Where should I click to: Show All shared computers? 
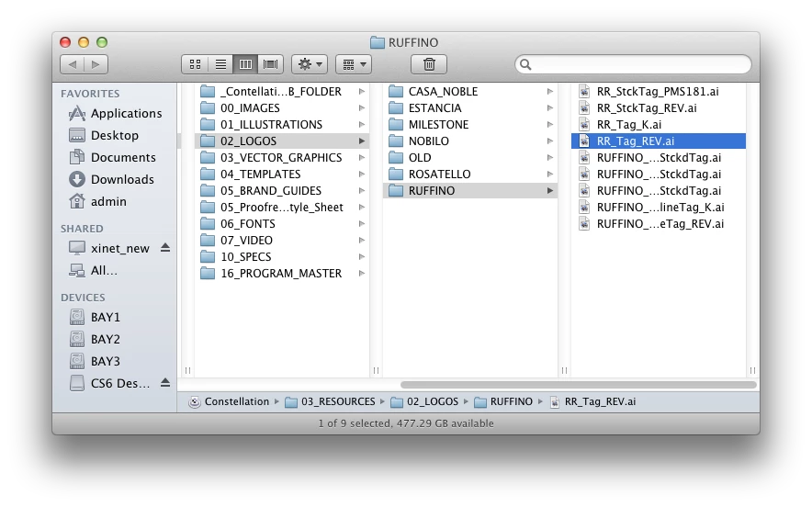point(93,270)
